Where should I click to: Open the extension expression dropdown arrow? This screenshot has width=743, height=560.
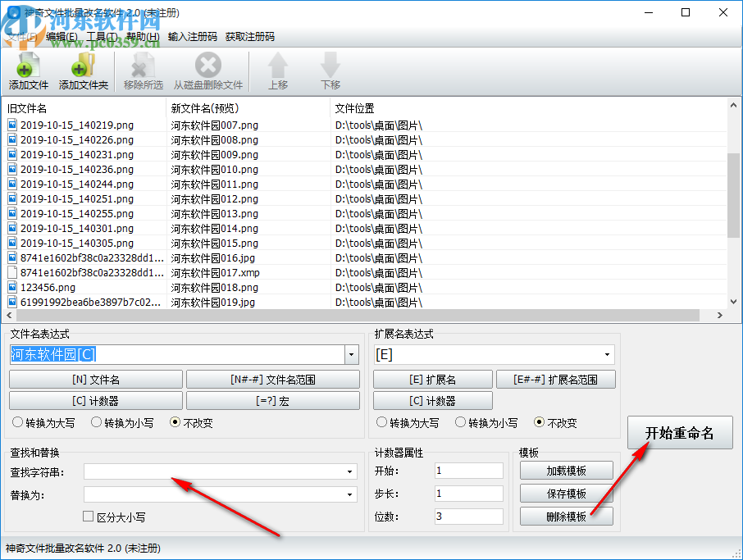tap(607, 354)
